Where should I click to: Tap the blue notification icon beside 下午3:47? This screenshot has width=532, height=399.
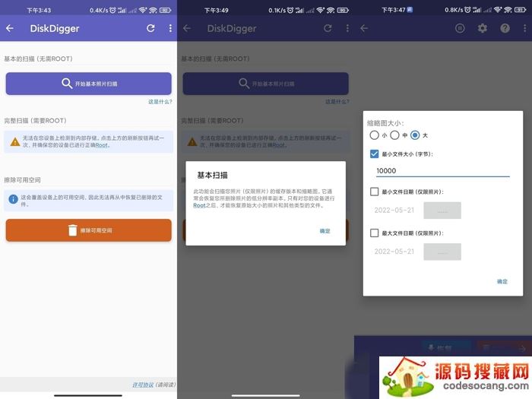pos(410,9)
